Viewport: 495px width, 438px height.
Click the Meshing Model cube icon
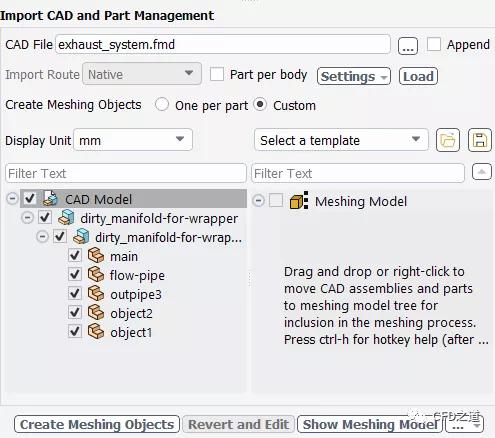(299, 201)
